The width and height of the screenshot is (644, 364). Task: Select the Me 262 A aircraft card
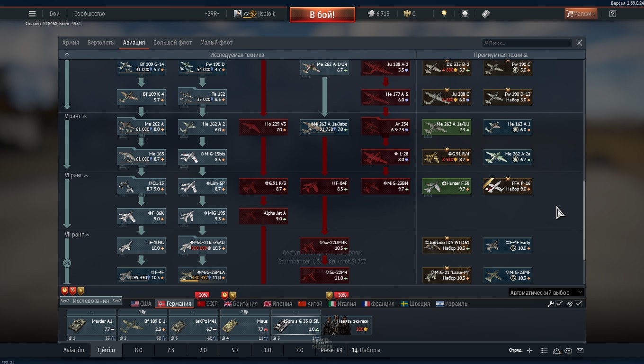pos(141,127)
